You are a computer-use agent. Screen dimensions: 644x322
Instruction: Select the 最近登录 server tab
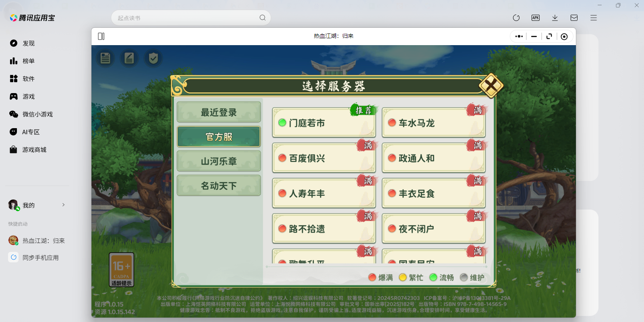point(219,112)
